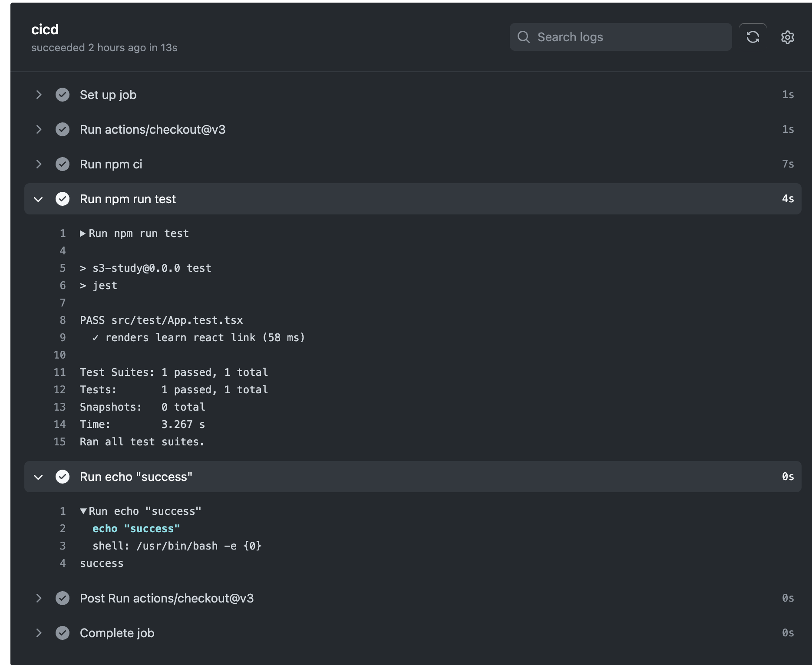Viewport: 812px width, 665px height.
Task: Click line number 8 in the test log
Action: point(63,320)
